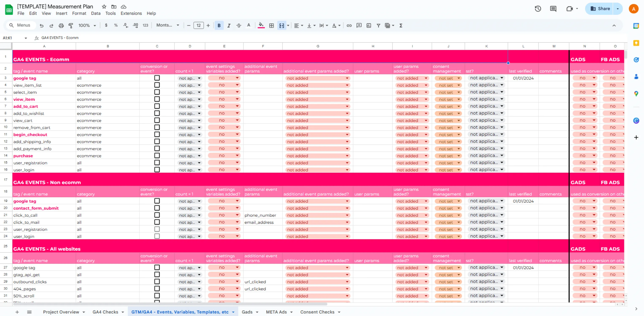Image resolution: width=644 pixels, height=316 pixels.
Task: Add a new sheet plus button
Action: click(17, 312)
